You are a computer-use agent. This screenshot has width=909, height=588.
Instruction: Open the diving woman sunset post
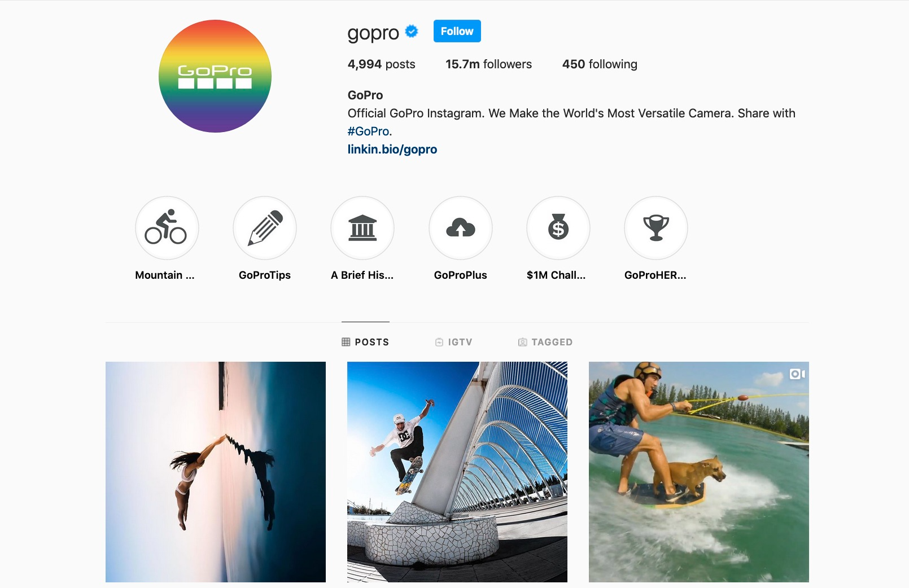tap(216, 472)
